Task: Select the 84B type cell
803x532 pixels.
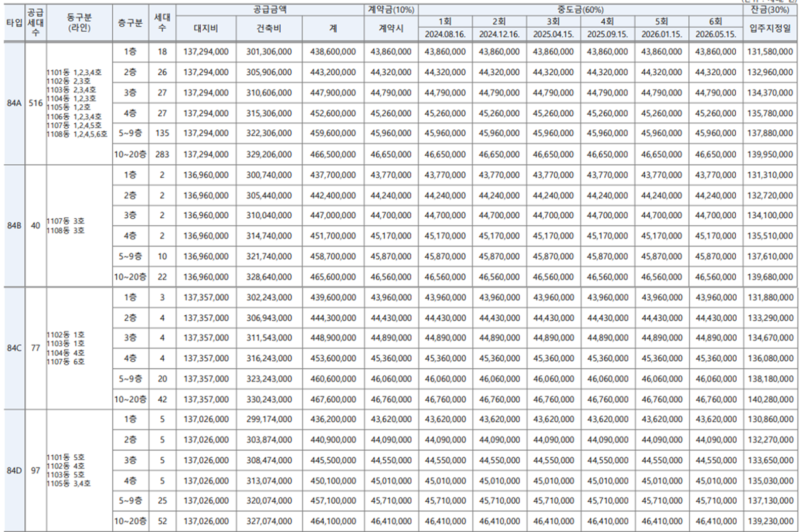Action: coord(14,226)
